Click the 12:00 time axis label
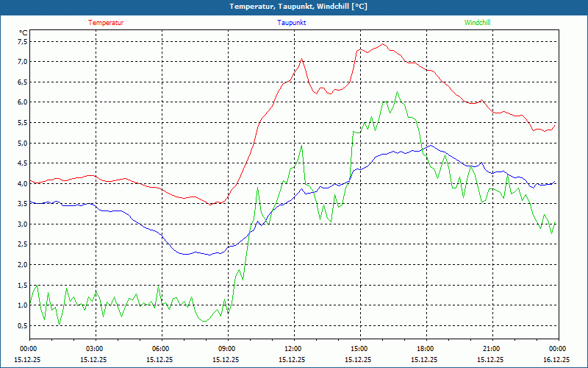The height and width of the screenshot is (368, 588). [x=294, y=349]
